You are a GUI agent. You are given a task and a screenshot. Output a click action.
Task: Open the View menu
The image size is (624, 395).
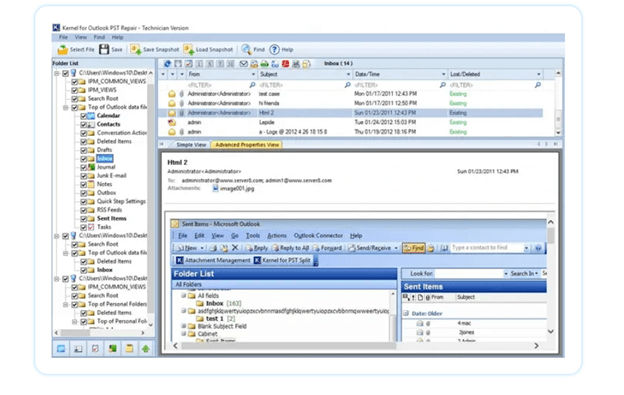click(80, 37)
